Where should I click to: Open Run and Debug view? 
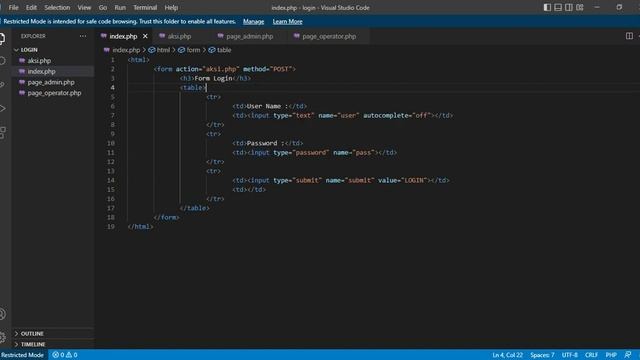coord(2,109)
